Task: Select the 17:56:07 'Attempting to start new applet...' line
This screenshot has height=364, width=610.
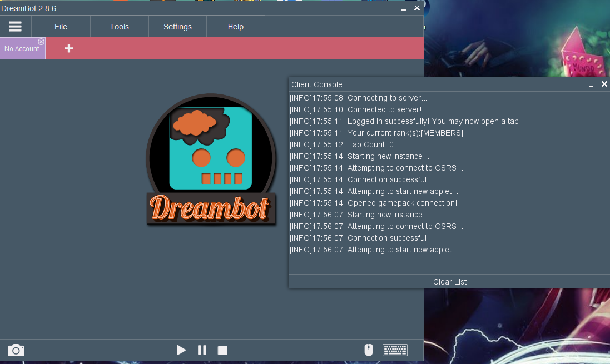Action: click(x=374, y=250)
